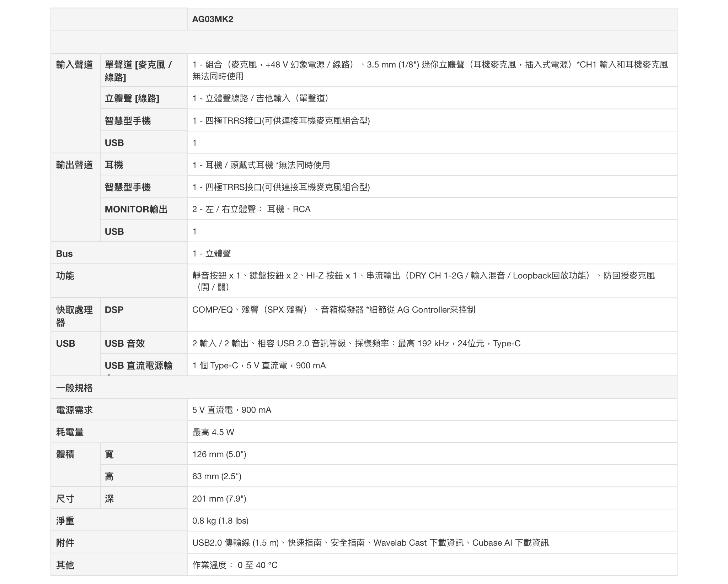Click the 功能 row header

pos(65,276)
